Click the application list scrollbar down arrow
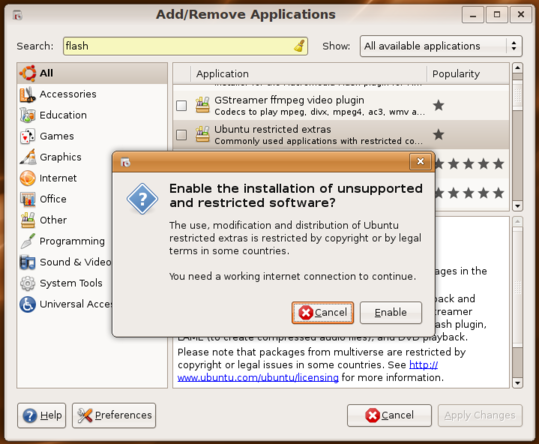 [x=517, y=206]
